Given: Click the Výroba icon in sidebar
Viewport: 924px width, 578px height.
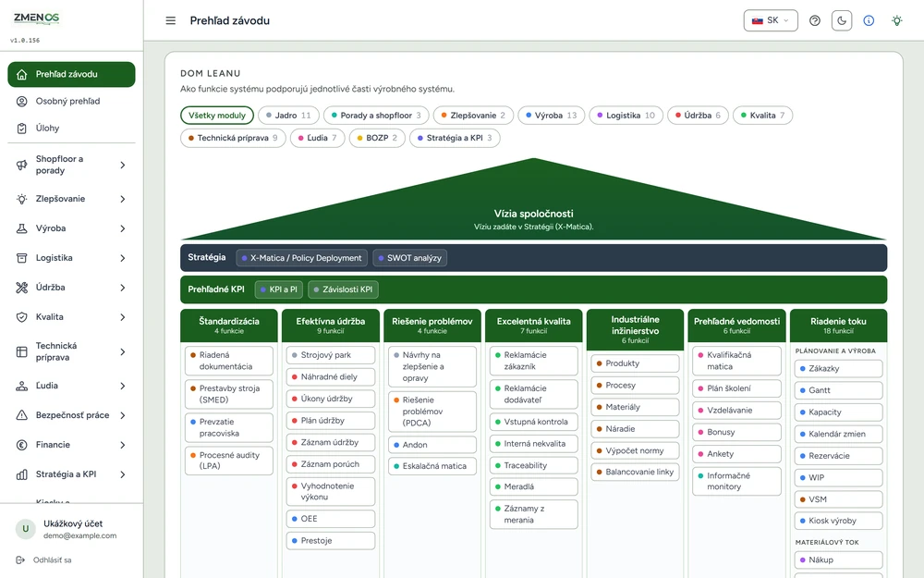Looking at the screenshot, I should 22,228.
